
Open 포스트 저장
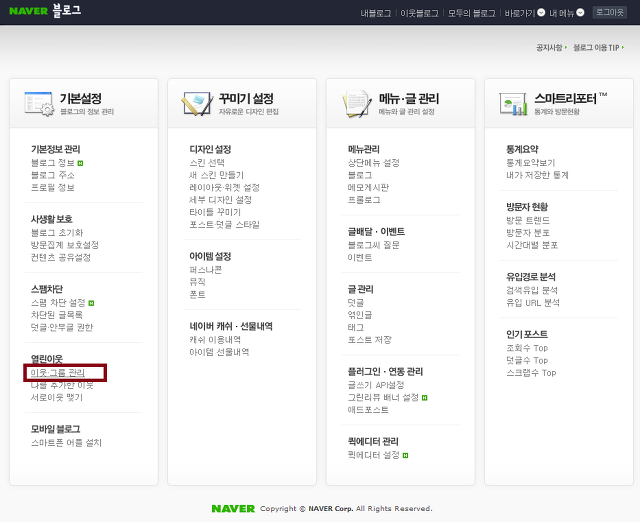tap(369, 340)
